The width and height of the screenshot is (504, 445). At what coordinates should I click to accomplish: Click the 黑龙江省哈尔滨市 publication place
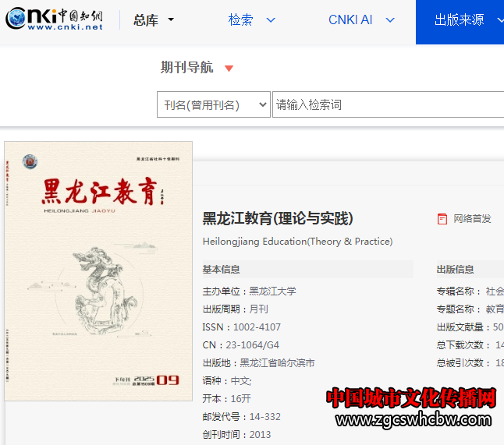coord(277,363)
